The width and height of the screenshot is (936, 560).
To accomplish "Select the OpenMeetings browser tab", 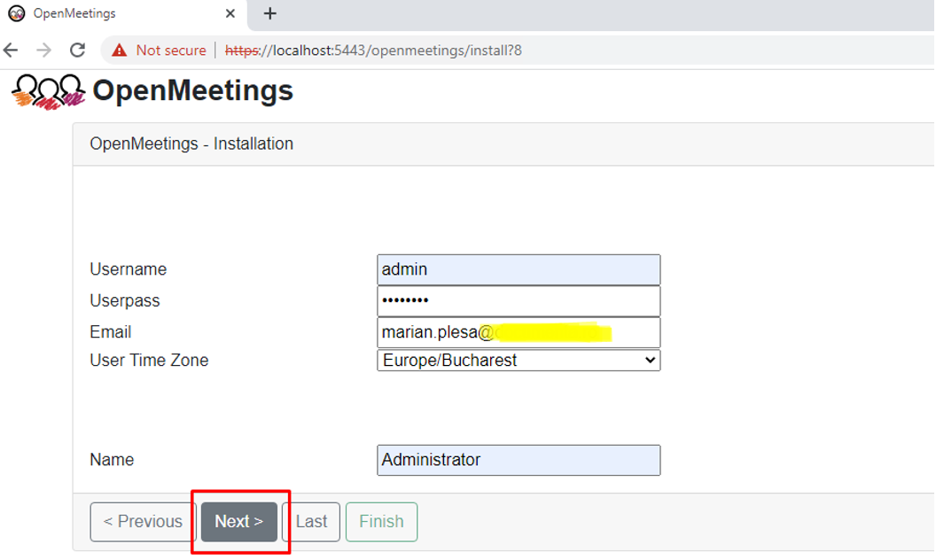I will pos(122,13).
